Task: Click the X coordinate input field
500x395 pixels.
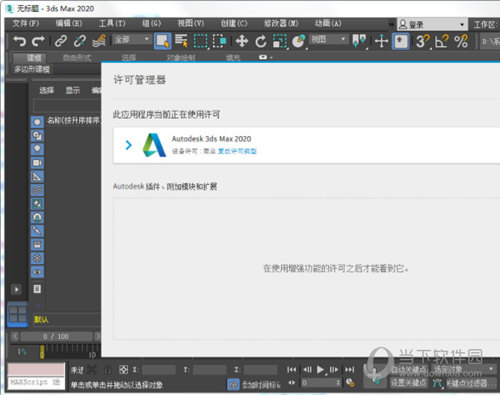Action: (159, 370)
